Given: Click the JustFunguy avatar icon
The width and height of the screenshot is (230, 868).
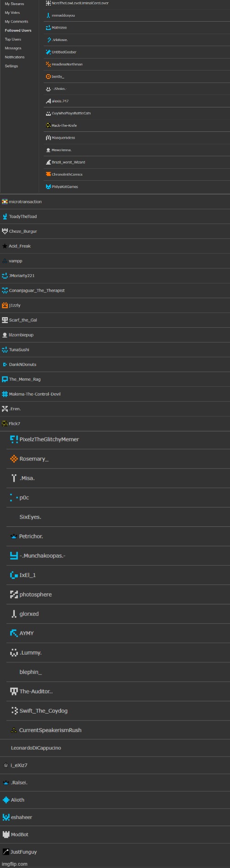Looking at the screenshot, I should (6, 852).
